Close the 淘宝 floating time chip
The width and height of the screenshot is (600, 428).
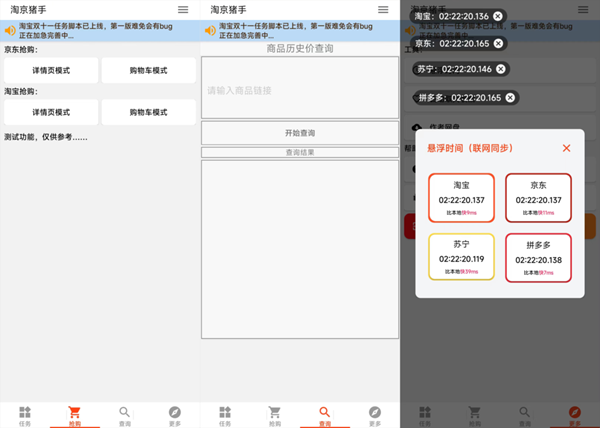coord(497,16)
